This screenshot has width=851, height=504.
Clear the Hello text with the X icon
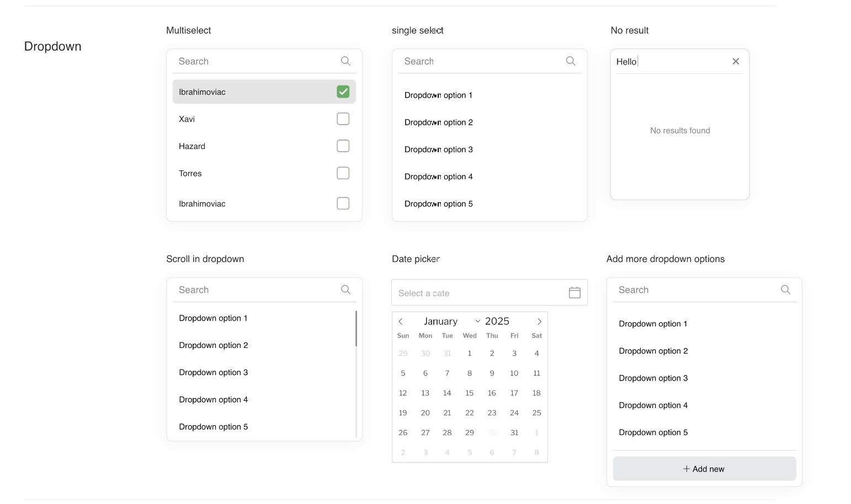coord(735,62)
